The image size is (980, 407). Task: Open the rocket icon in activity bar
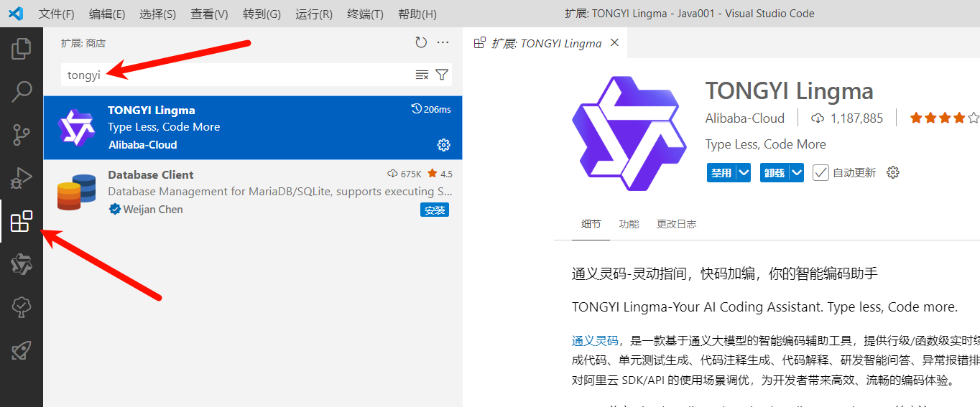click(x=22, y=350)
